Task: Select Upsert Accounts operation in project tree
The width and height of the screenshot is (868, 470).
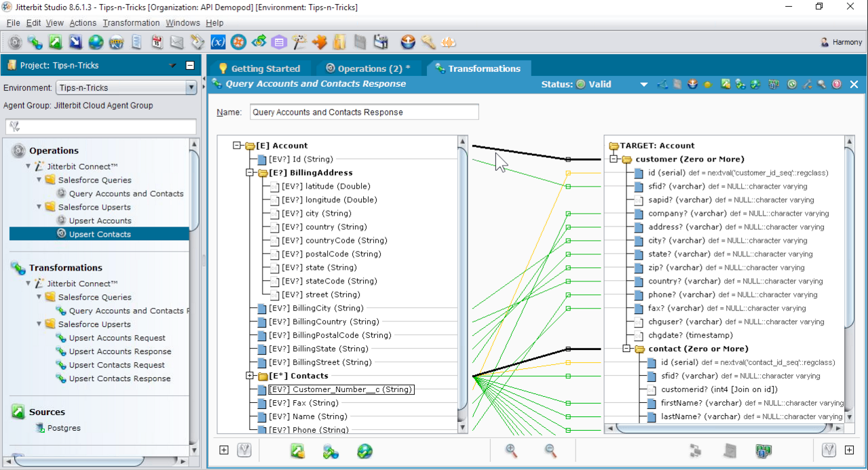Action: [x=100, y=220]
